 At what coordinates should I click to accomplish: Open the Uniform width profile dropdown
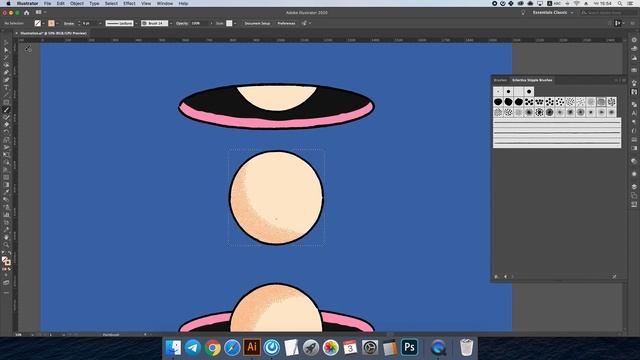pos(136,23)
